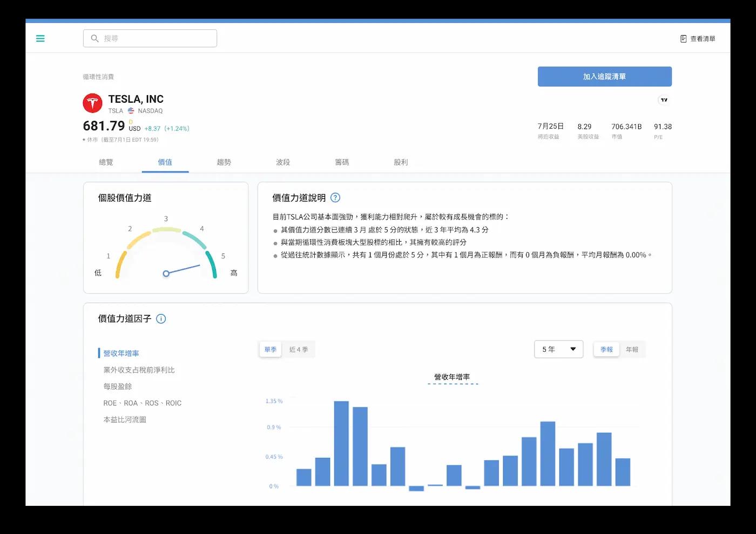Switch to the 價值 tab

coord(165,162)
